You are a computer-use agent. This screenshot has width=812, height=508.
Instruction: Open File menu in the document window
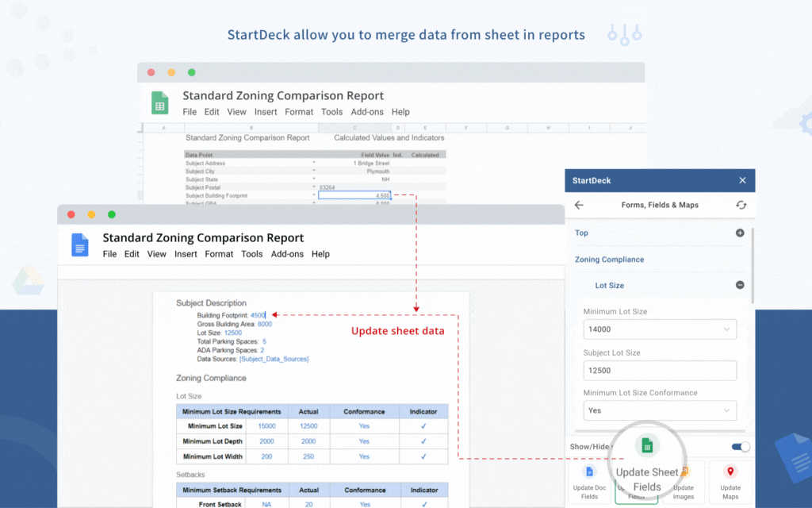109,254
